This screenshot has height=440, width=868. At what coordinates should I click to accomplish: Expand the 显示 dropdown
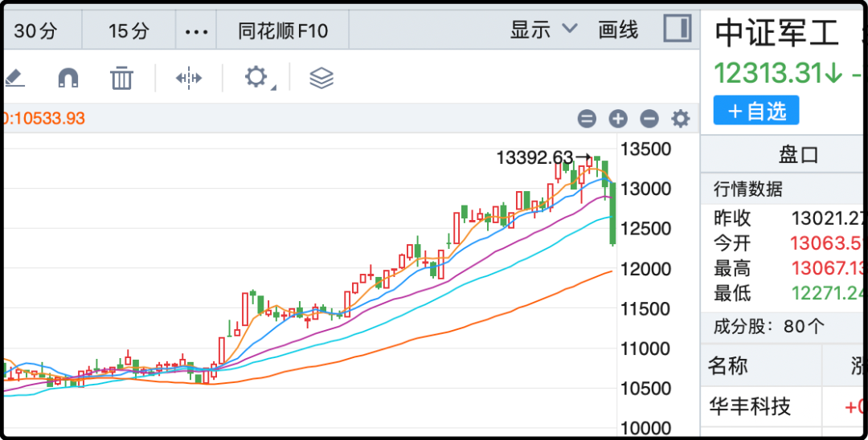point(543,30)
